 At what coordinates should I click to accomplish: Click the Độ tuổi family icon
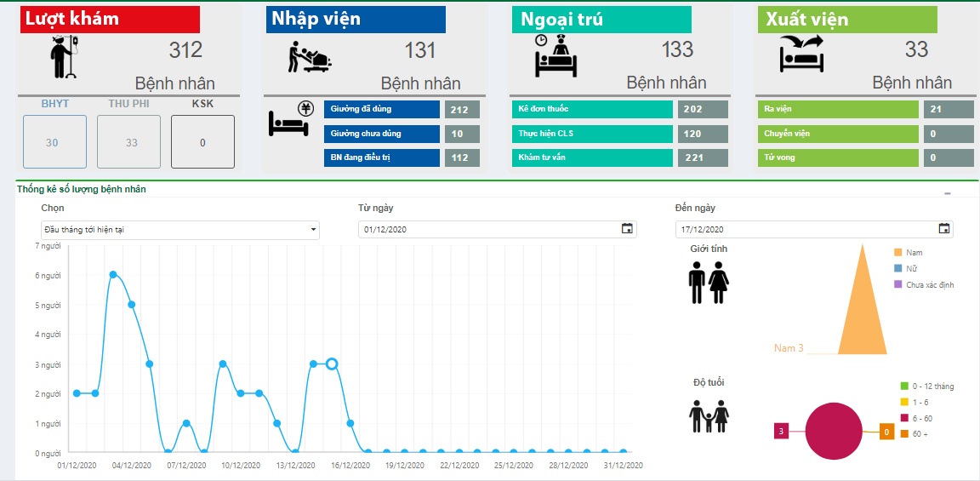(708, 415)
